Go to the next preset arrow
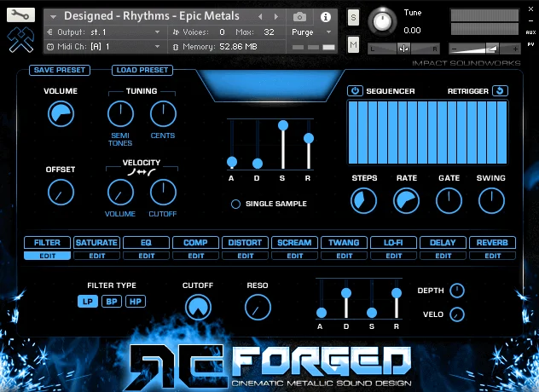539x392 pixels. [276, 16]
